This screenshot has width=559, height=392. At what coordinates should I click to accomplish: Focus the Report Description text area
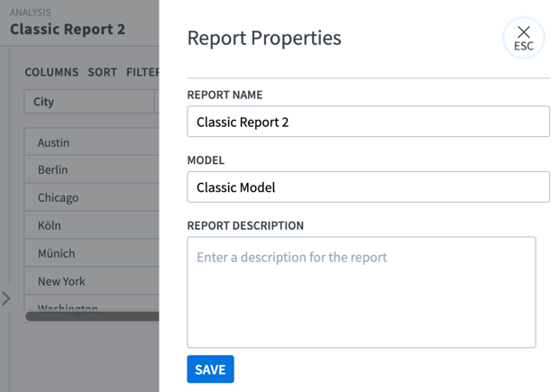pyautogui.click(x=361, y=292)
